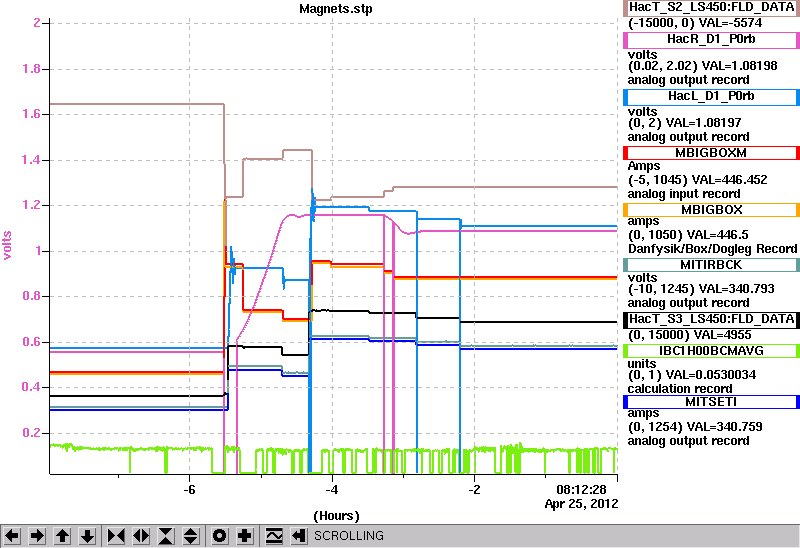The width and height of the screenshot is (800, 548).
Task: Click the 1.8 y-axis tick label
Action: click(x=31, y=69)
